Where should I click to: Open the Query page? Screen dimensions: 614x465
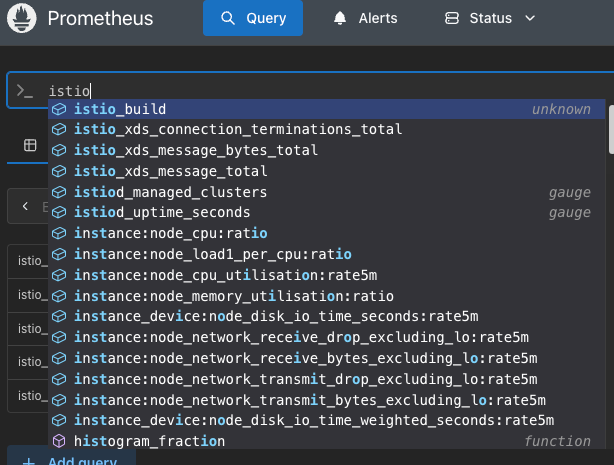tap(253, 18)
